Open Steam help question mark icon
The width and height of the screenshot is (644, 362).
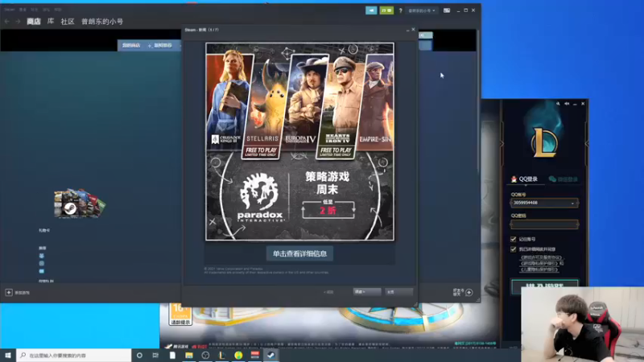click(400, 10)
